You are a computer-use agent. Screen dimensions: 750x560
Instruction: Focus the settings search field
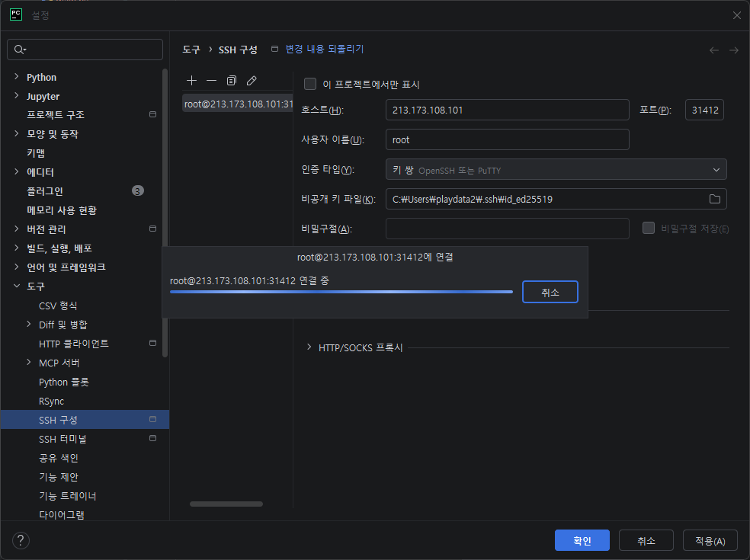click(x=85, y=50)
